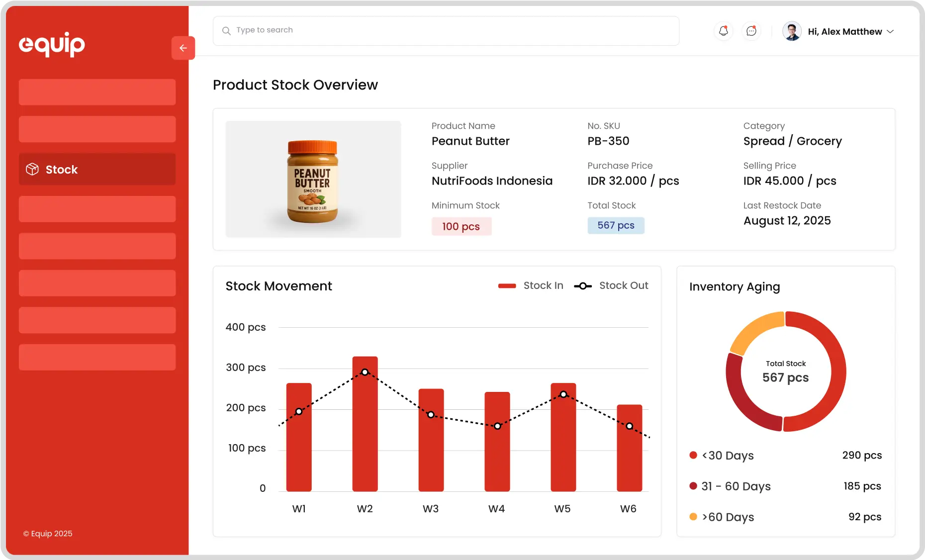This screenshot has width=925, height=560.
Task: Open the chat messages icon
Action: (751, 31)
